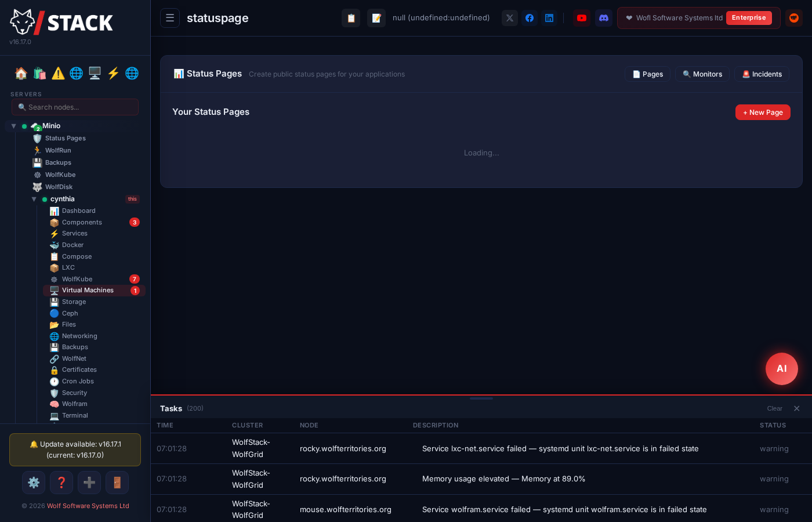Image resolution: width=812 pixels, height=522 pixels.
Task: Open LXC under cynthia
Action: point(68,267)
